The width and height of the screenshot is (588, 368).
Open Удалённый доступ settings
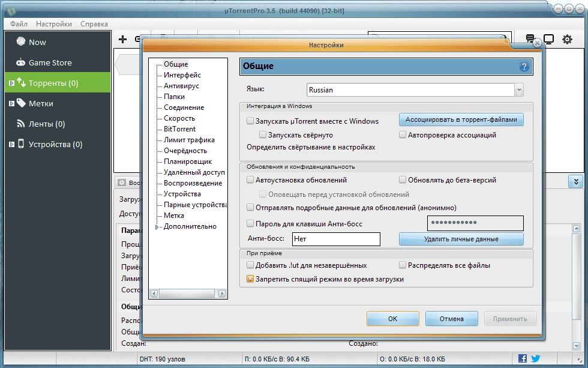pyautogui.click(x=194, y=172)
